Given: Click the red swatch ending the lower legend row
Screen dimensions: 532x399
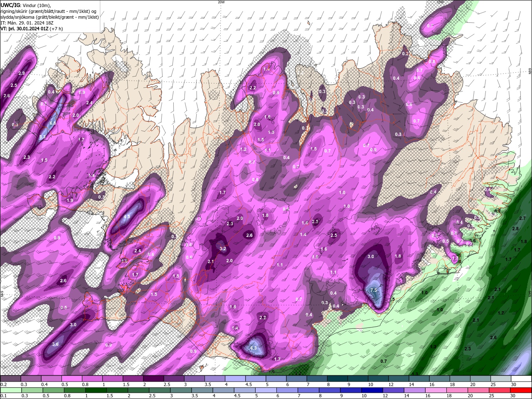Looking at the screenshot, I should [521, 390].
